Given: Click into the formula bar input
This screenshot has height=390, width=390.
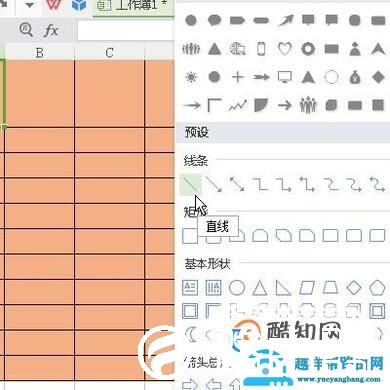Looking at the screenshot, I should point(126,31).
